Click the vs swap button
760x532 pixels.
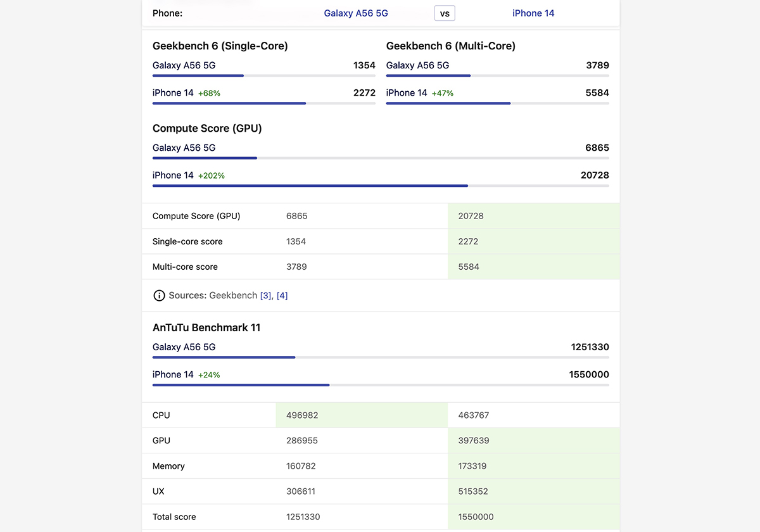445,13
